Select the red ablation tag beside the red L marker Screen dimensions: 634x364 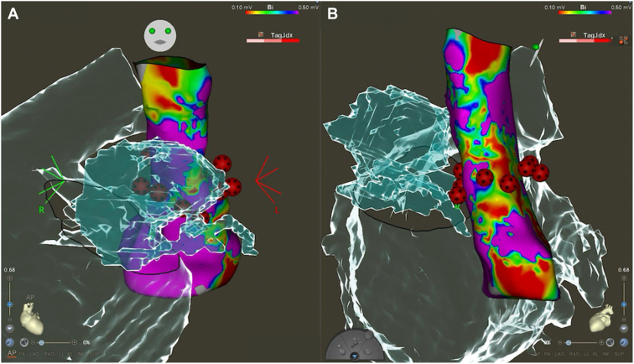pos(233,187)
